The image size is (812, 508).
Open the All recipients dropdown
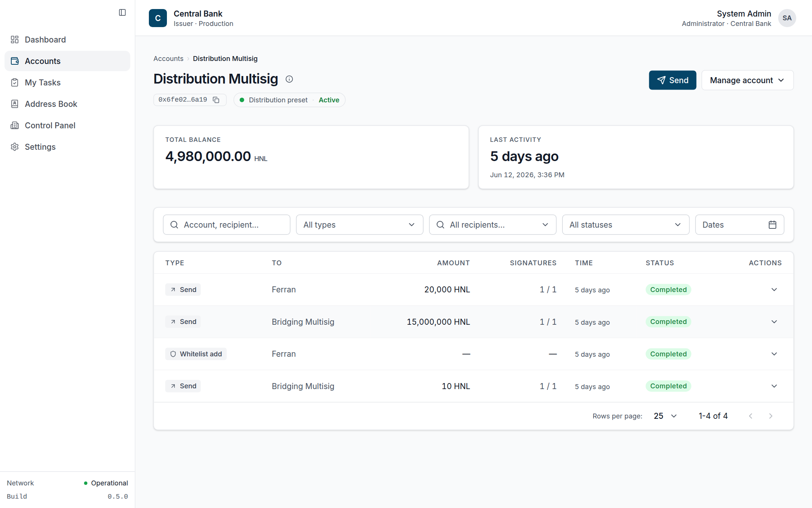tap(492, 225)
